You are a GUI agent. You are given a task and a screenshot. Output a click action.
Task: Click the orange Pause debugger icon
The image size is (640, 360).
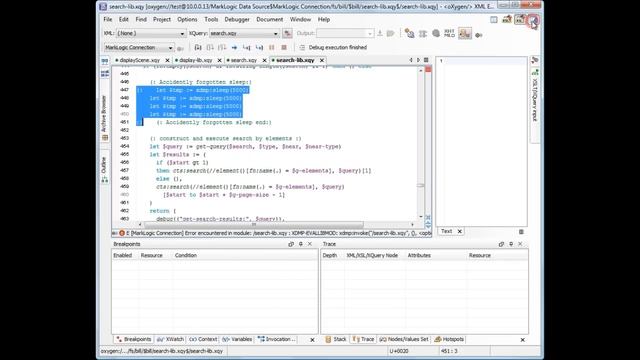point(271,47)
